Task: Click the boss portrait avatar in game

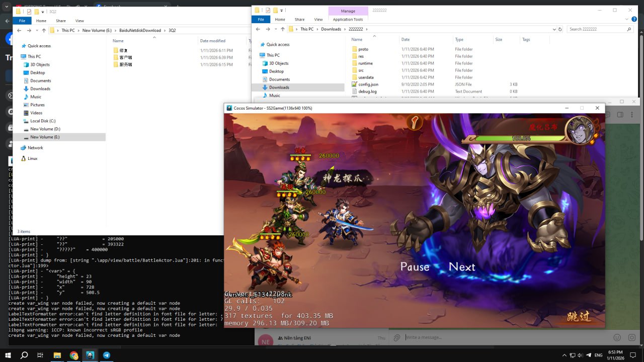Action: point(579,130)
